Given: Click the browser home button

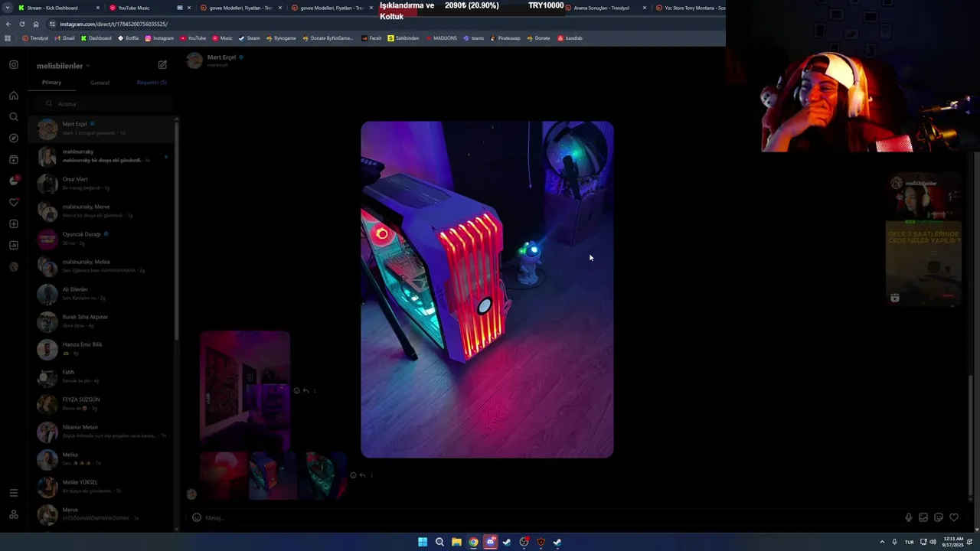Looking at the screenshot, I should [x=35, y=24].
